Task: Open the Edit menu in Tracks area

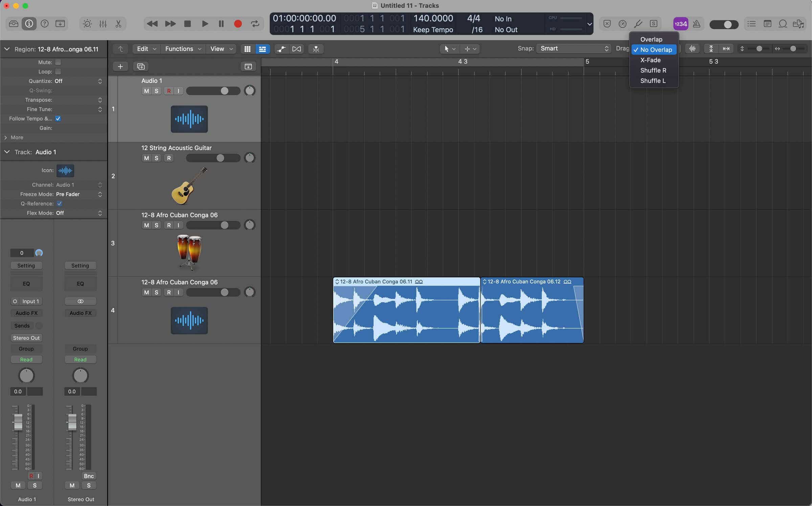Action: 146,49
